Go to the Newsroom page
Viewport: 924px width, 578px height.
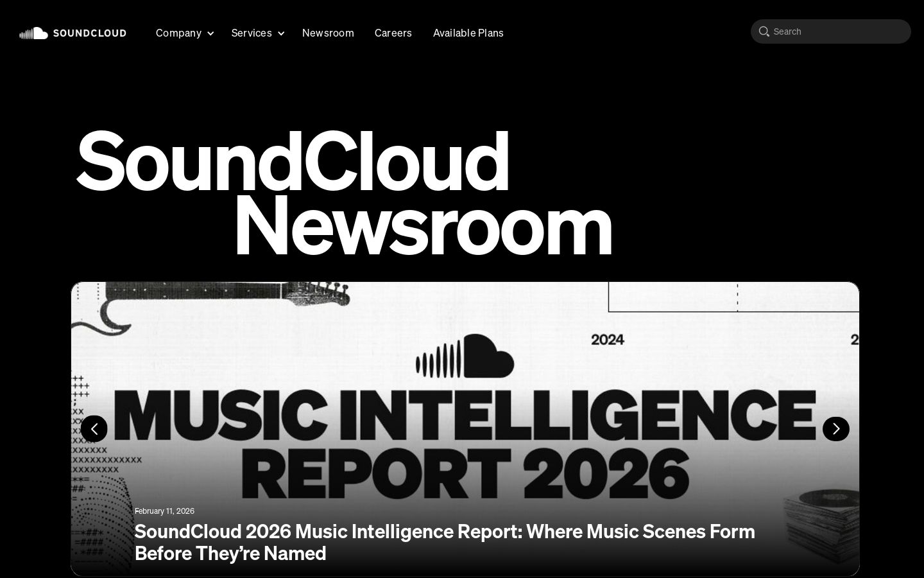tap(328, 33)
